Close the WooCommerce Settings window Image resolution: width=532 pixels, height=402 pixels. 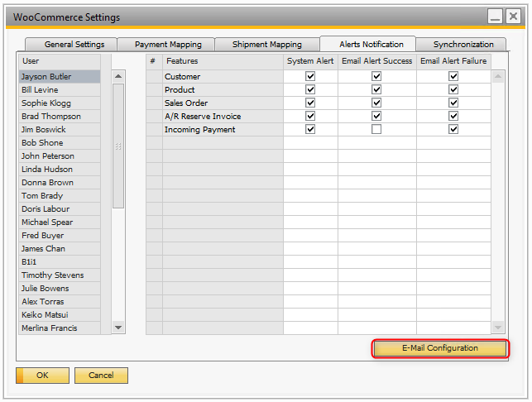[513, 16]
